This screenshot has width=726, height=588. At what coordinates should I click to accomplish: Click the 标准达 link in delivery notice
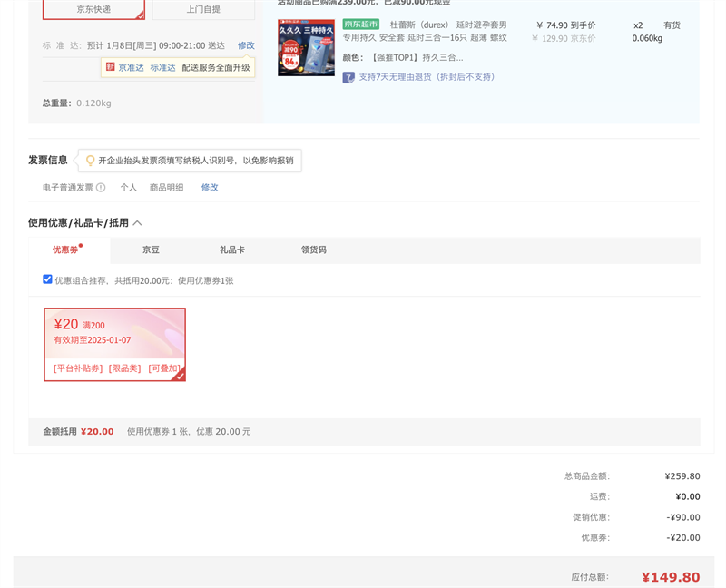(162, 68)
